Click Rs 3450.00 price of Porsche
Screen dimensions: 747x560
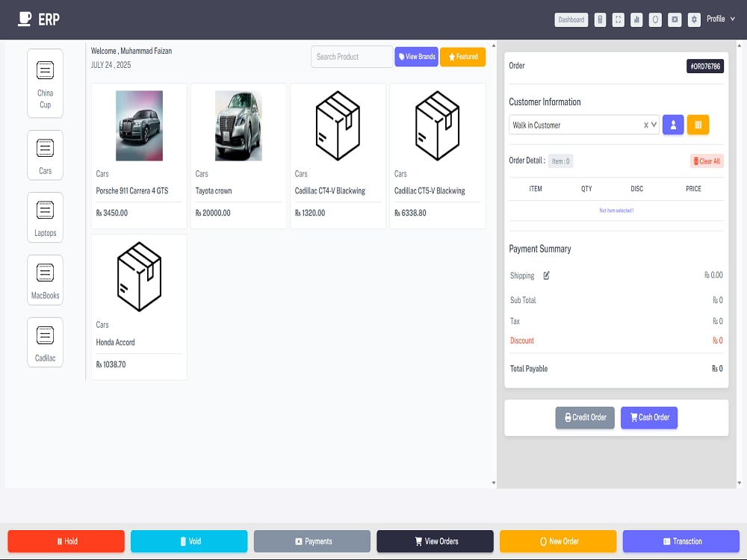pos(112,213)
